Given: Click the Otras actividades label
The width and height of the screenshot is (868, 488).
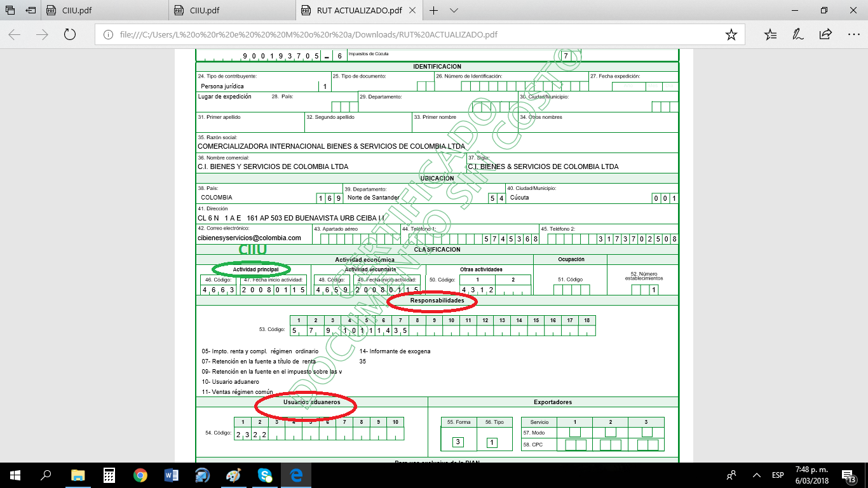Looking at the screenshot, I should click(x=481, y=269).
